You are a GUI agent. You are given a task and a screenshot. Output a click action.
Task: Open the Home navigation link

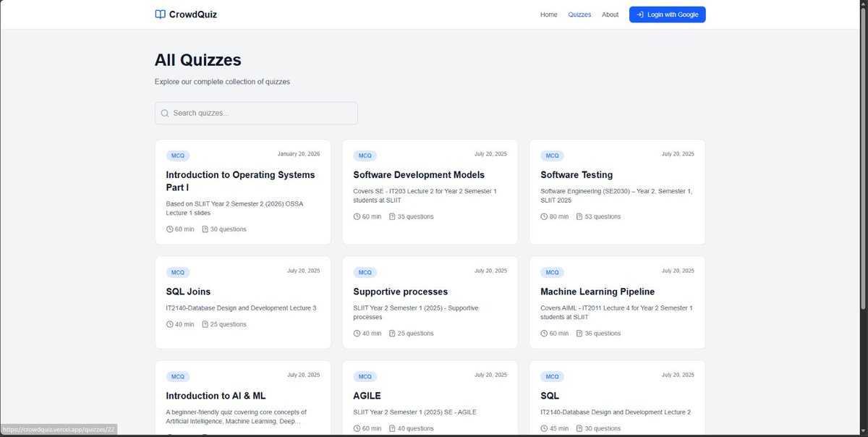point(548,14)
